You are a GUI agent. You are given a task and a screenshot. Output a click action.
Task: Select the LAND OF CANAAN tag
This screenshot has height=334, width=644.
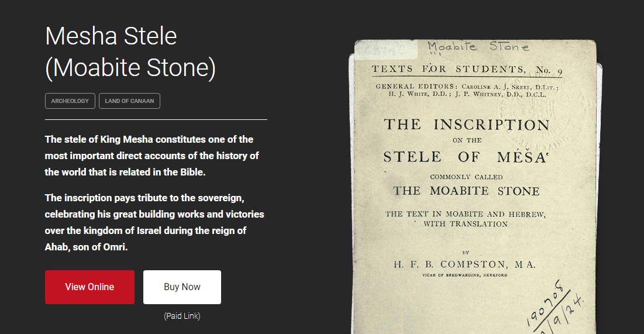pos(129,101)
